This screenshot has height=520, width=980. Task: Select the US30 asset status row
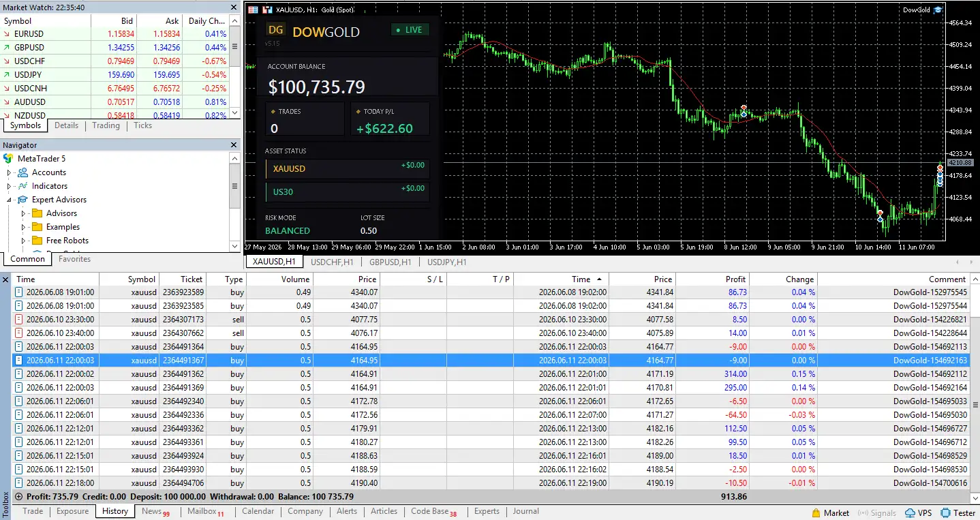coord(348,192)
